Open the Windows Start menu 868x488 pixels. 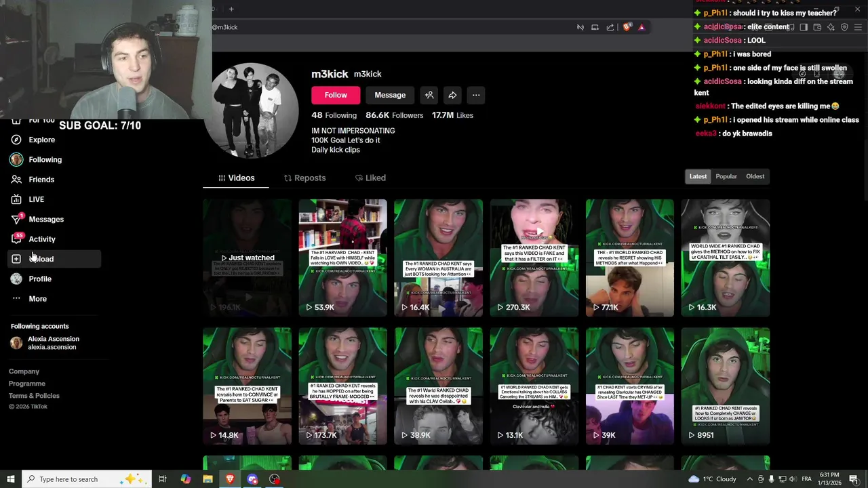point(10,479)
